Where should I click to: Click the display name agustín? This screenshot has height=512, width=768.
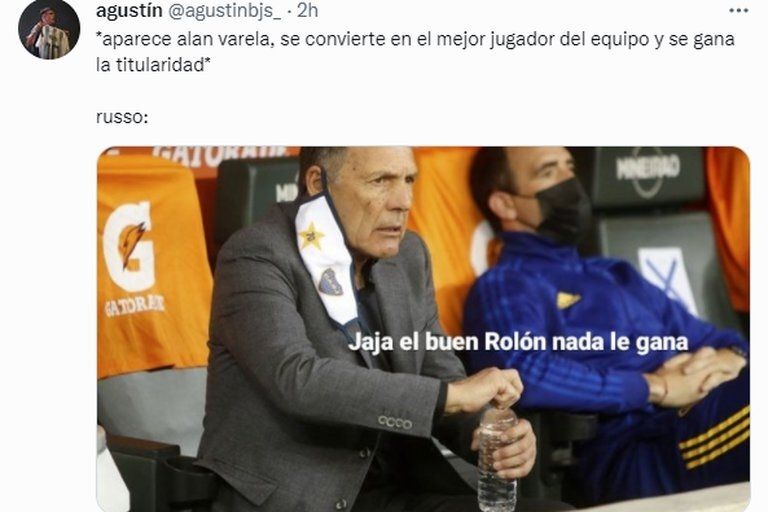pos(129,10)
